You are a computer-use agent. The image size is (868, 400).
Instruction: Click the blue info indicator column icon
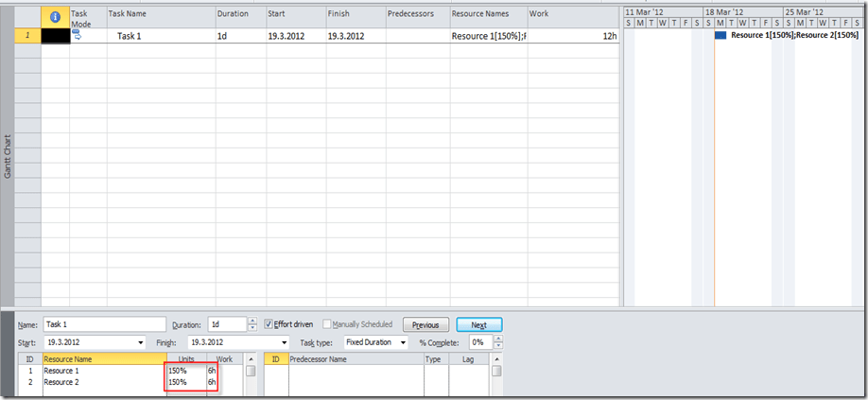coord(55,17)
